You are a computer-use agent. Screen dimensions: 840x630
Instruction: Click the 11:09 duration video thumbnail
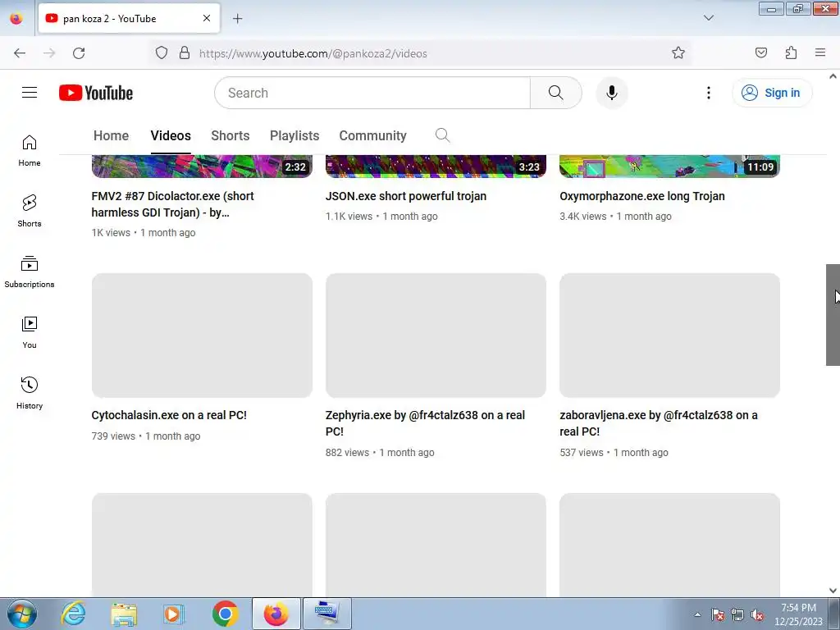point(669,167)
